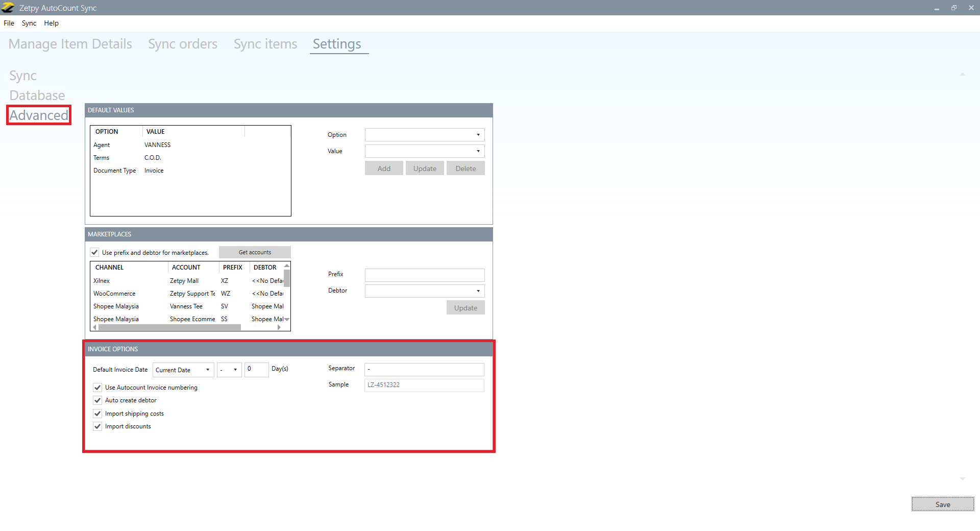The width and height of the screenshot is (980, 531).
Task: Select the WooCommerce channel row
Action: tap(187, 294)
